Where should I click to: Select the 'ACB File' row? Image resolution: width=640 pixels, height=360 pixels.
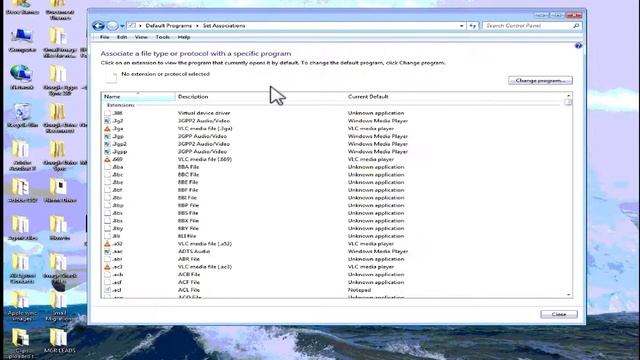(333, 275)
